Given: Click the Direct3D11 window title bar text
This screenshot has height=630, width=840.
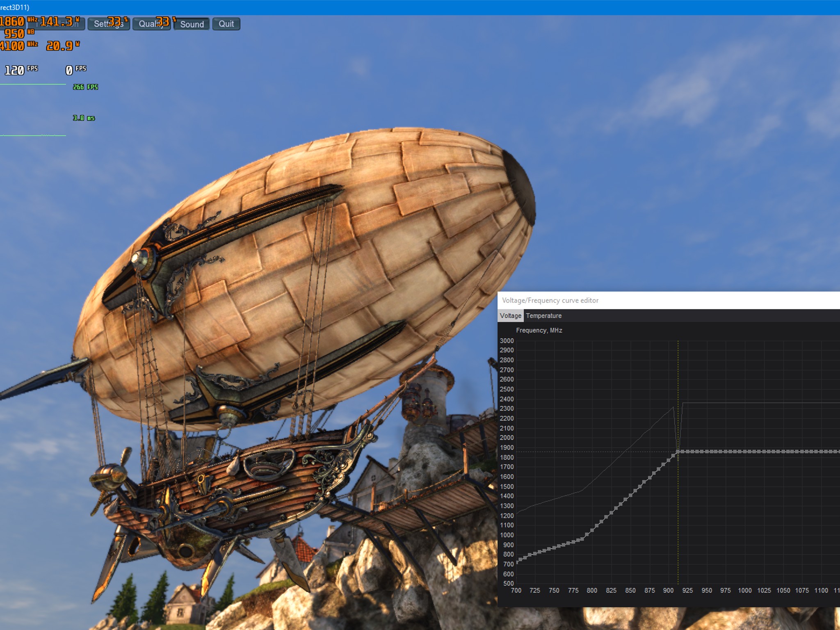Looking at the screenshot, I should coord(15,7).
